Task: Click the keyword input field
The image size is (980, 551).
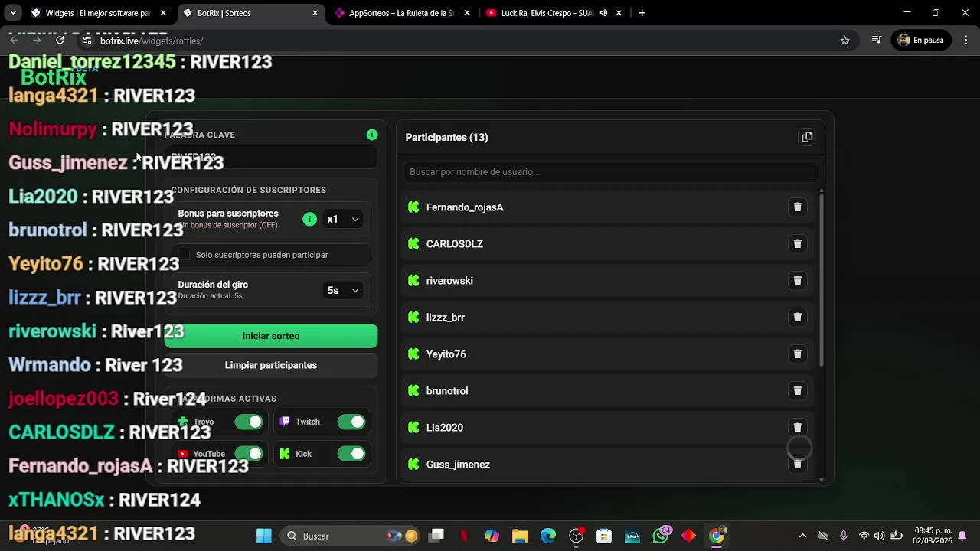Action: tap(271, 158)
